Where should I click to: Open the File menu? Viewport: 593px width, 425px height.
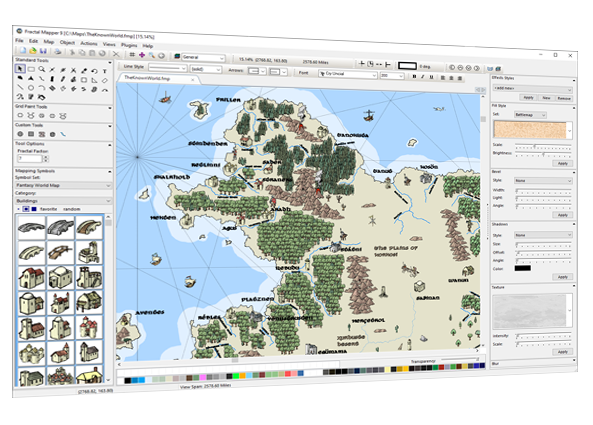click(x=19, y=40)
